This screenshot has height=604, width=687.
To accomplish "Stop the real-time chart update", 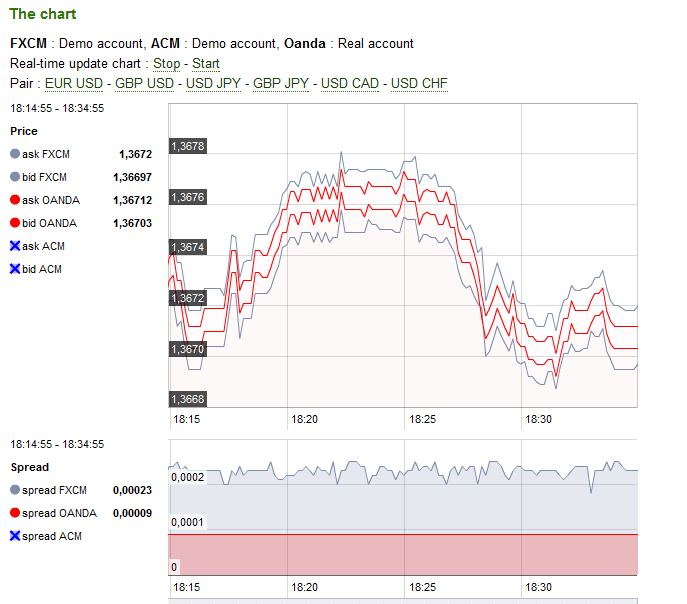I will [x=166, y=64].
